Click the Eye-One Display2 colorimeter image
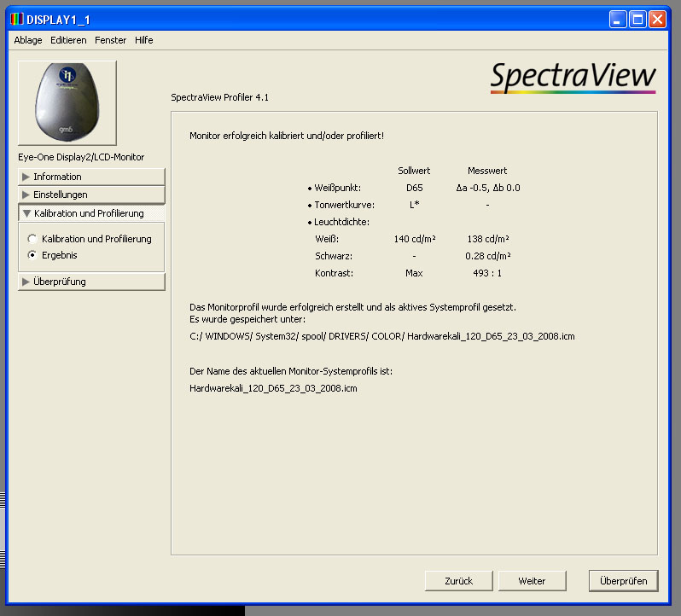Screen dimensions: 681x616 [x=67, y=102]
